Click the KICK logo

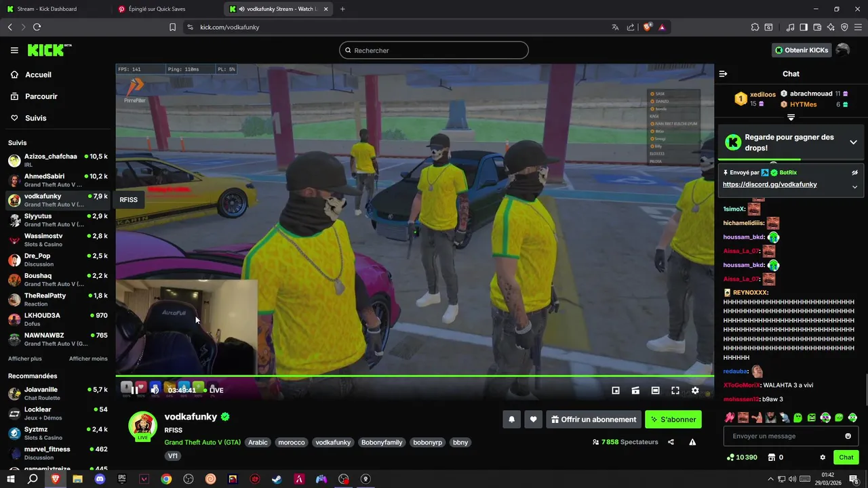49,50
